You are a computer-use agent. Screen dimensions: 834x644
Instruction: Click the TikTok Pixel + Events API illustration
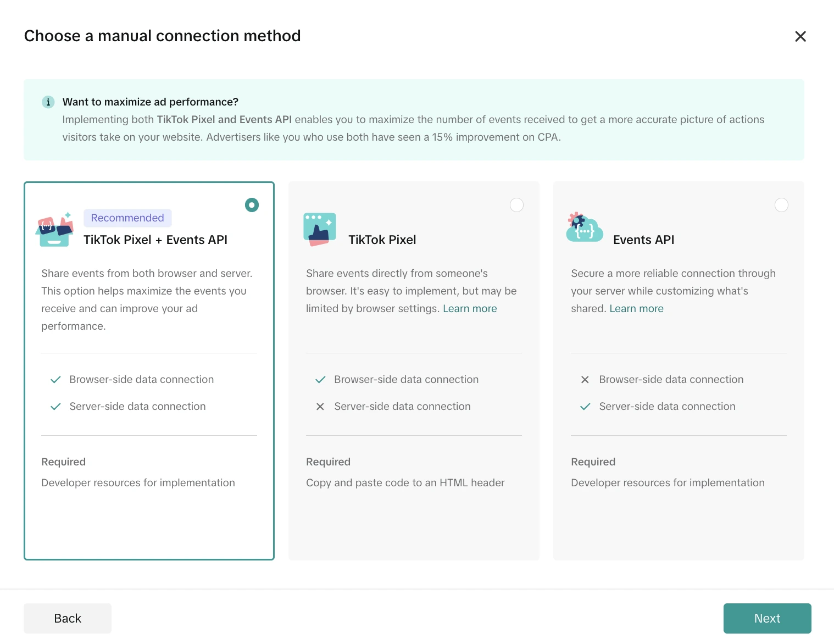click(55, 229)
